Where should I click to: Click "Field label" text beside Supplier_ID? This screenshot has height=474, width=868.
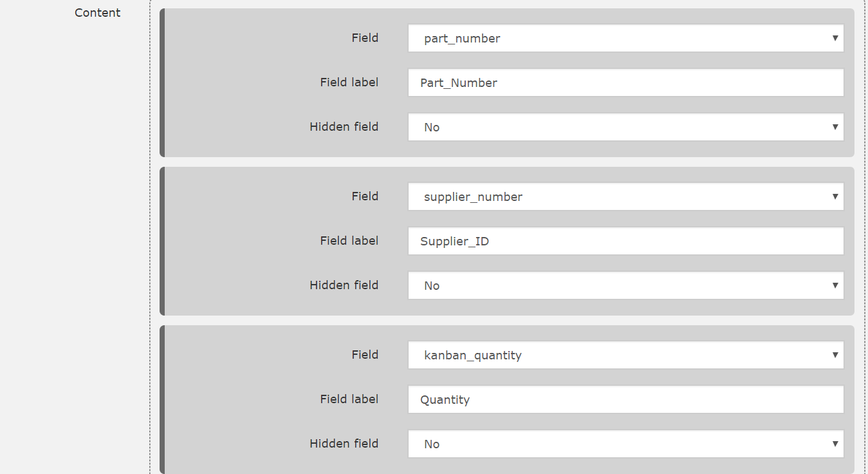tap(349, 241)
